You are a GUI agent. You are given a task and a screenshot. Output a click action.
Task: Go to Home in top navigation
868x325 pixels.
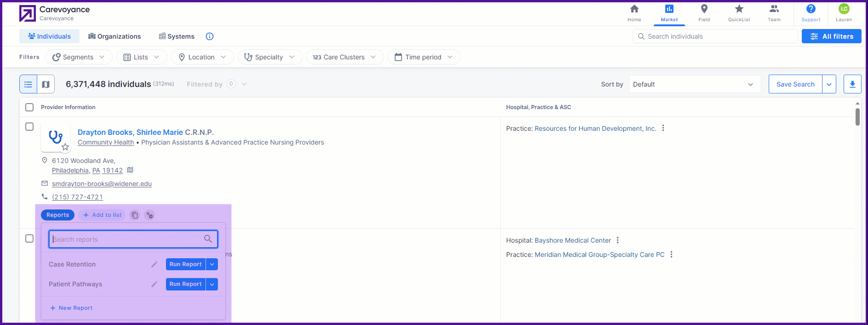[634, 13]
